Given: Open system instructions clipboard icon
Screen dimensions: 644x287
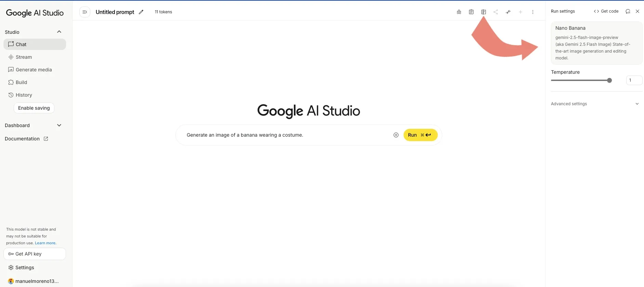Looking at the screenshot, I should click(471, 12).
